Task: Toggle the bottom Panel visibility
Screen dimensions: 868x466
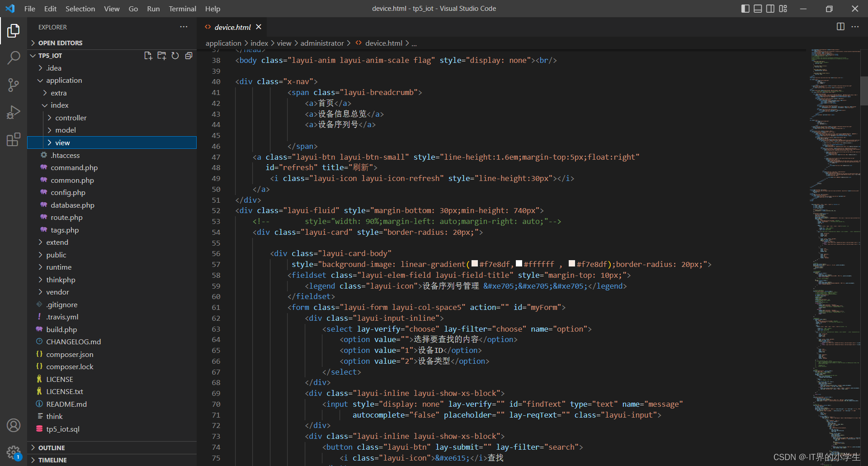Action: (x=758, y=9)
